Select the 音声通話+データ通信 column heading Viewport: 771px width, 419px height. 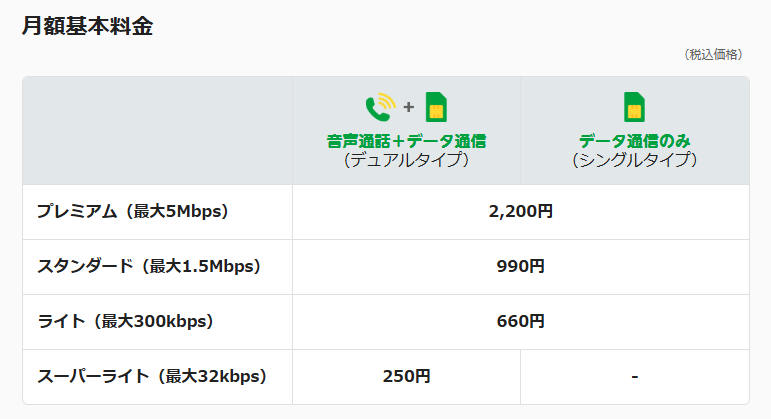(406, 141)
